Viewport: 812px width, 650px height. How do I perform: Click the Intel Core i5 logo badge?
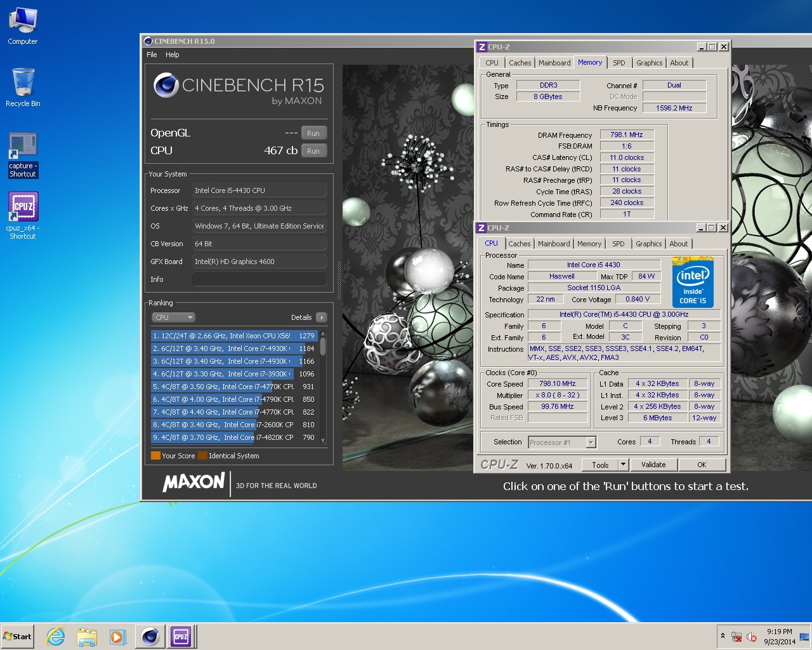[693, 282]
